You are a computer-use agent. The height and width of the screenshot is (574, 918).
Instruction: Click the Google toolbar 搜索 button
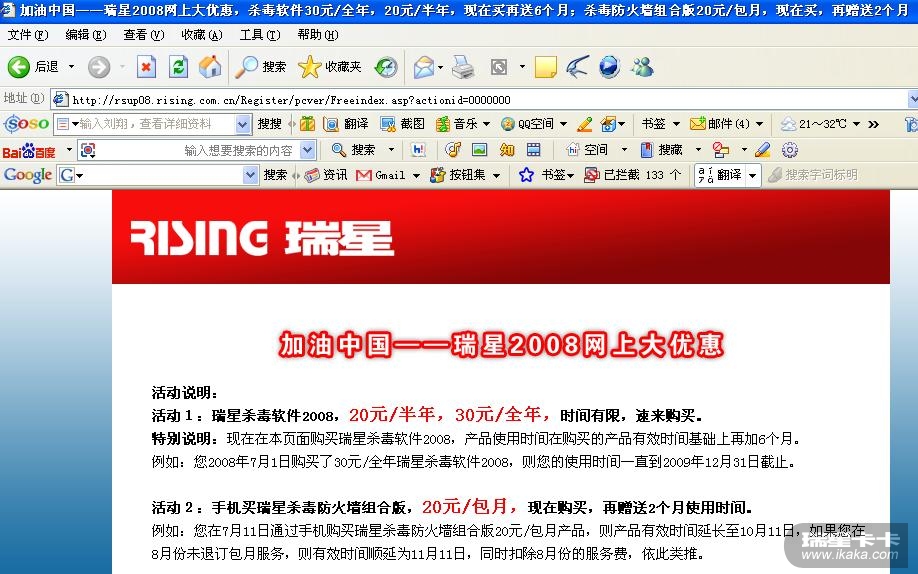(x=275, y=175)
